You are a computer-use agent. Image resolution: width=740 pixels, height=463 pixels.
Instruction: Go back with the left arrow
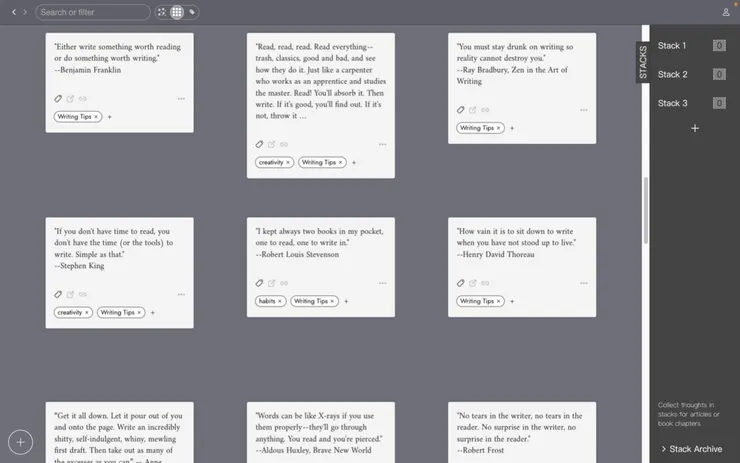click(14, 12)
